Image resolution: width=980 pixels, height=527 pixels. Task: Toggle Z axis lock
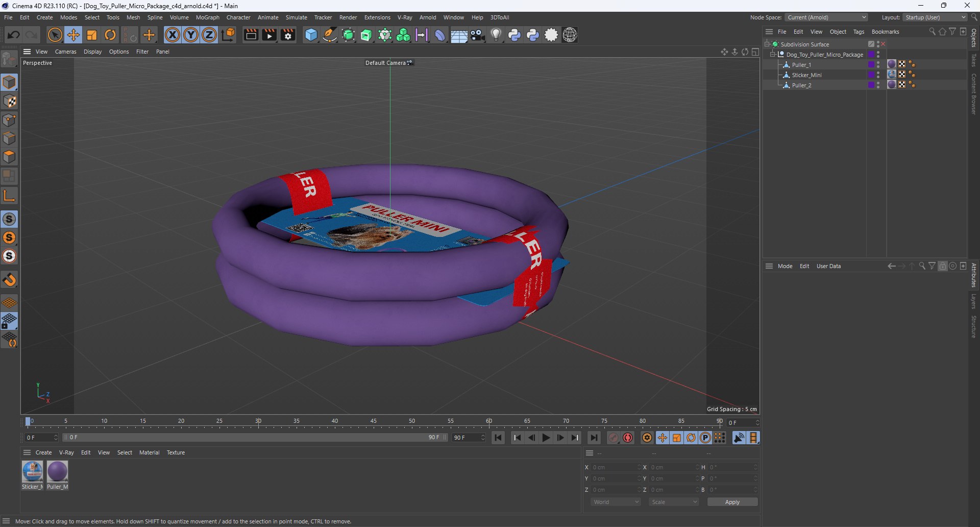coord(209,35)
